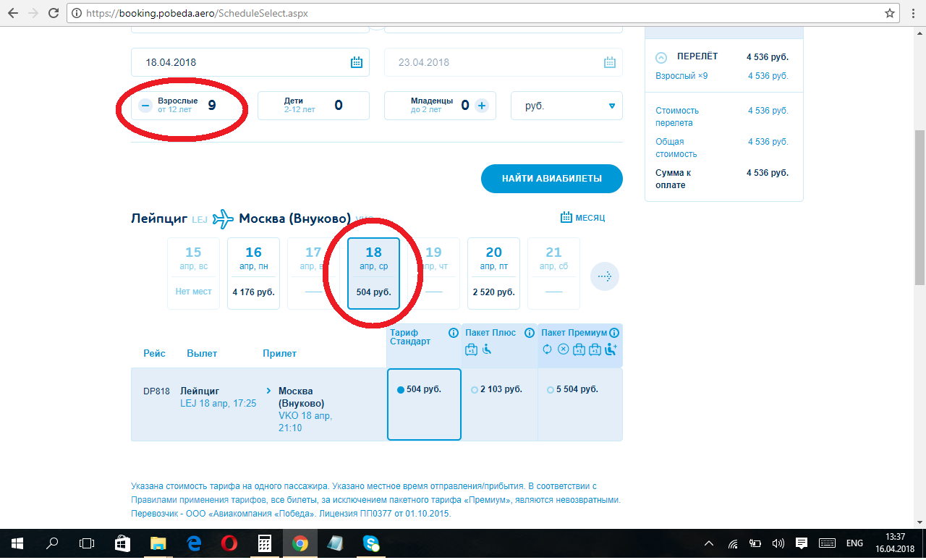This screenshot has height=560, width=926.
Task: Open File Explorer from the taskbar
Action: point(158,543)
